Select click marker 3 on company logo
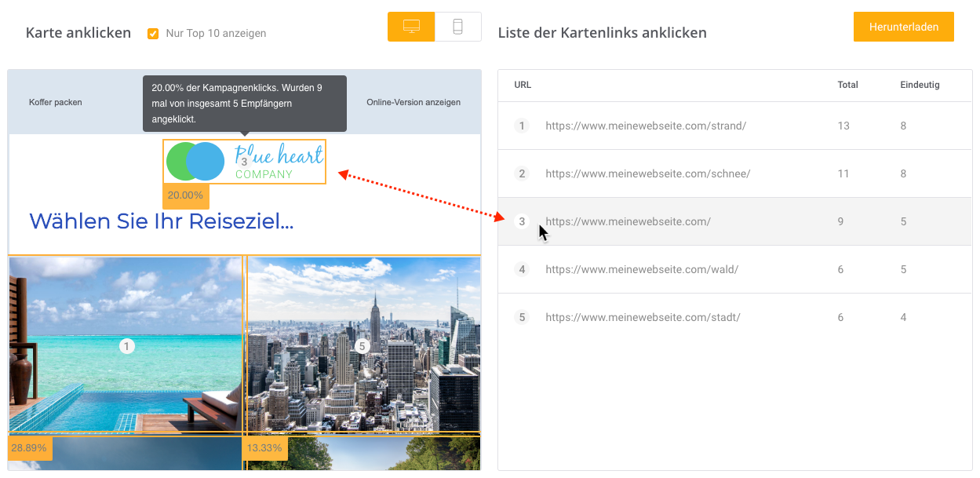980x478 pixels. pos(244,162)
